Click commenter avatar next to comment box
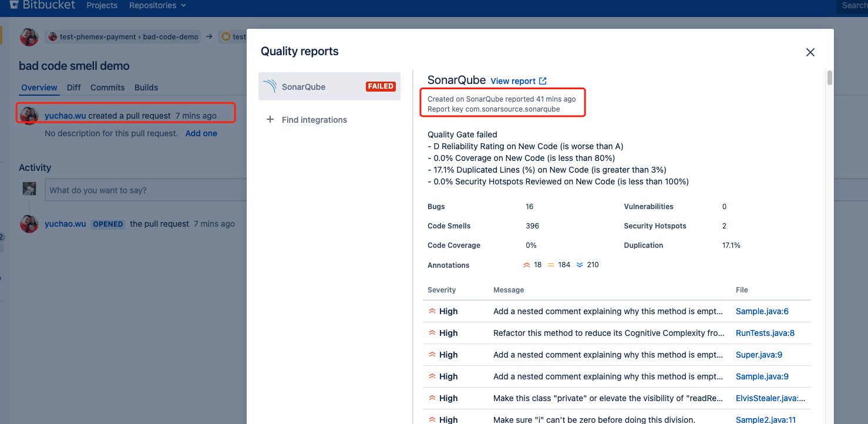 click(29, 189)
